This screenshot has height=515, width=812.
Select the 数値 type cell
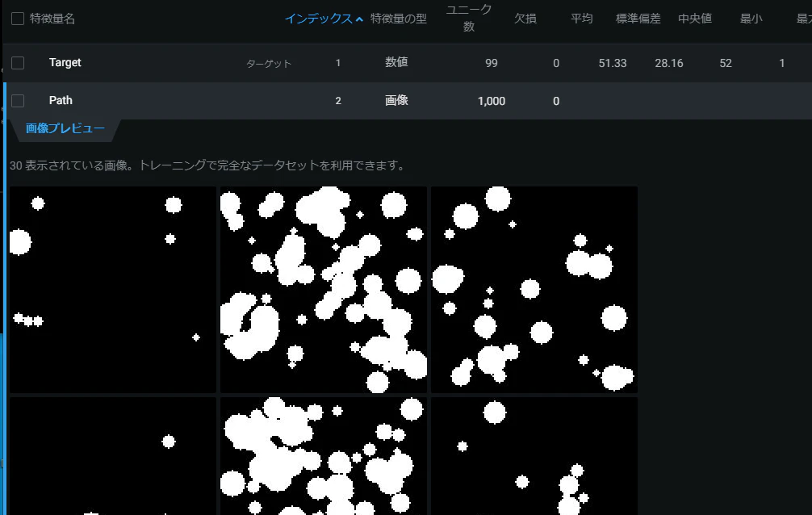396,62
